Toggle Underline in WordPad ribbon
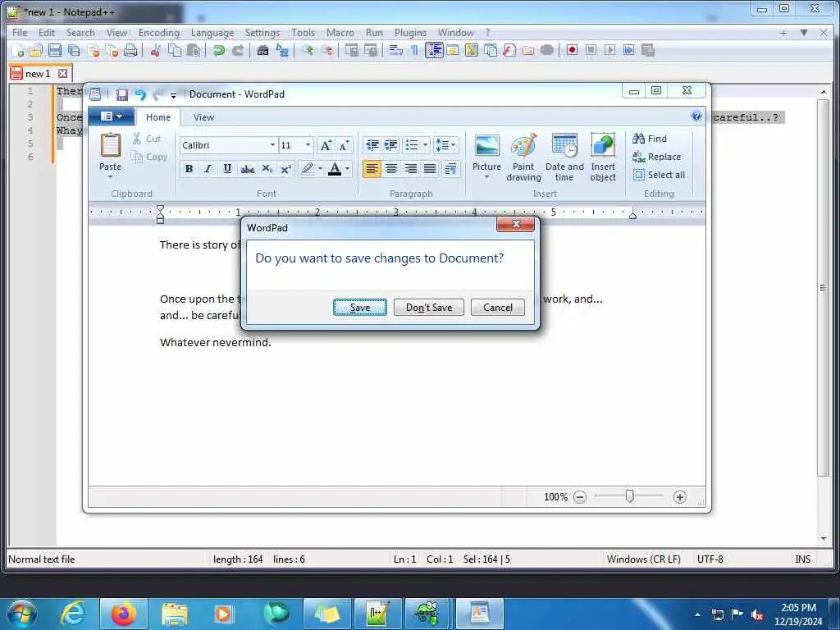Viewport: 840px width, 630px height. click(x=227, y=169)
